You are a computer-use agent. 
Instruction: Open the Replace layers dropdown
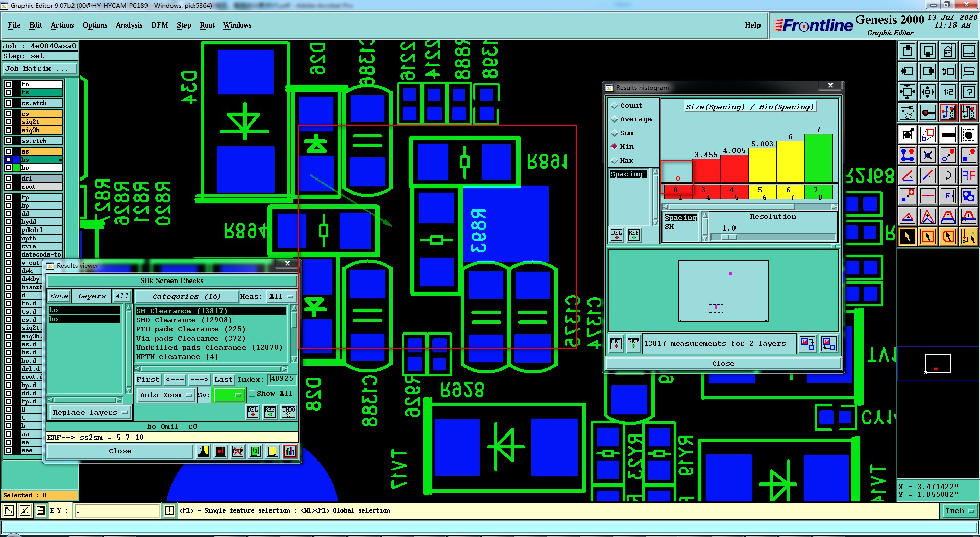click(90, 412)
